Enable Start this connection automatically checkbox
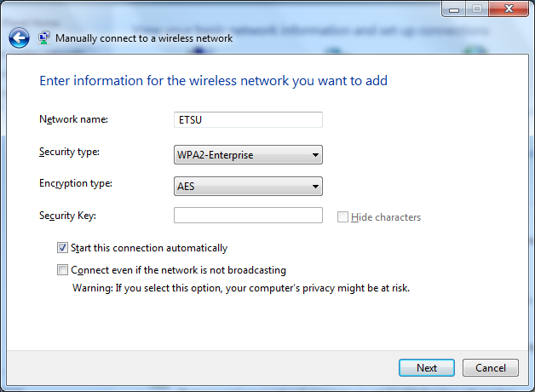 coord(62,248)
